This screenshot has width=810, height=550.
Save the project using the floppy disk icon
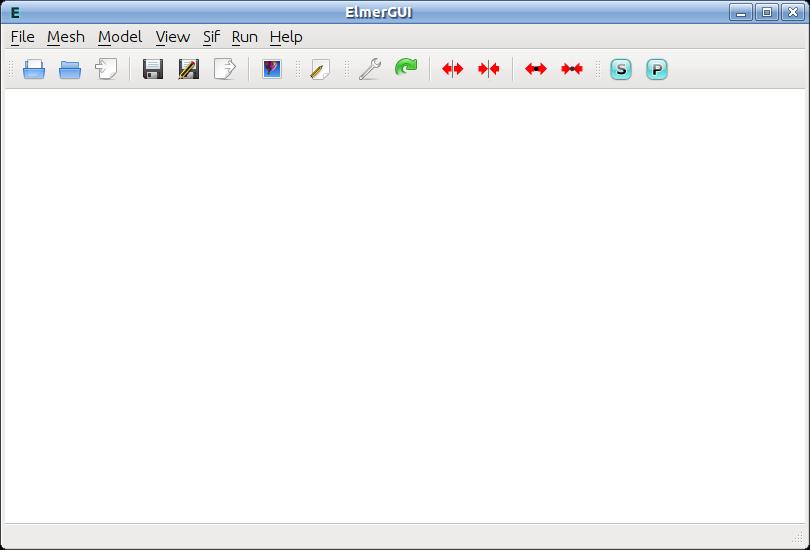(153, 69)
